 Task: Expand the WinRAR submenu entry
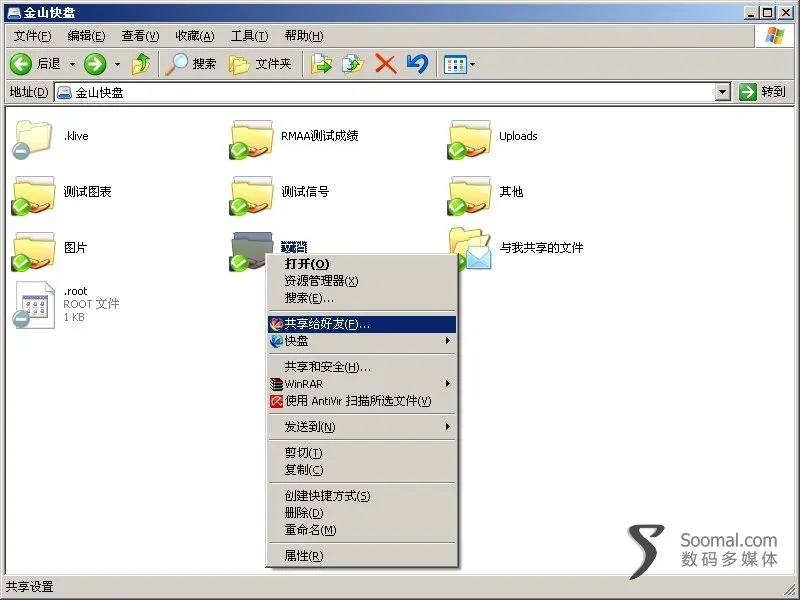click(362, 384)
